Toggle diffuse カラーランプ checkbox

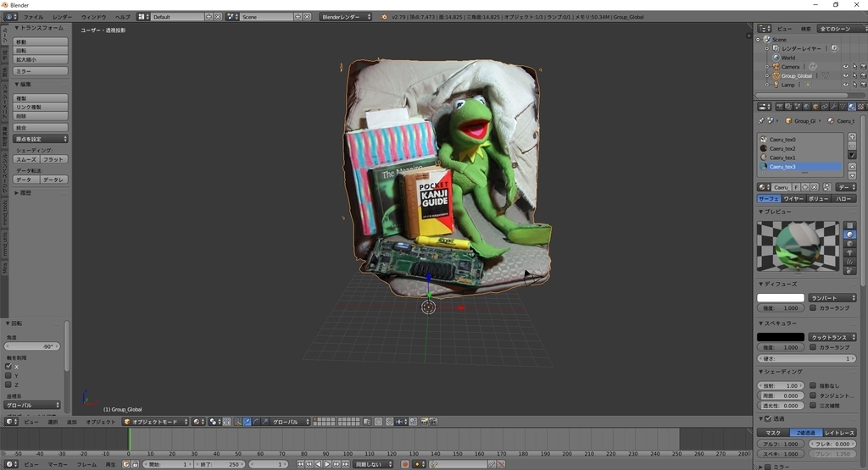tap(813, 308)
